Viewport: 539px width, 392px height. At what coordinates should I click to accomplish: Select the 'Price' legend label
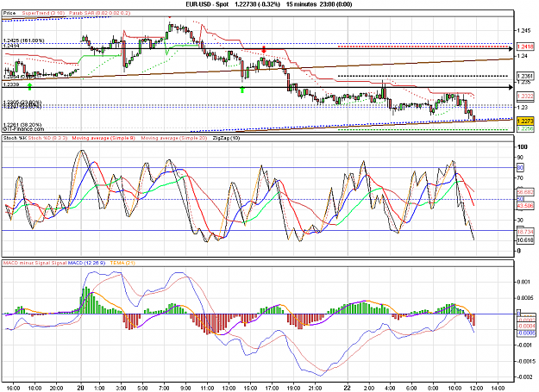[9, 13]
